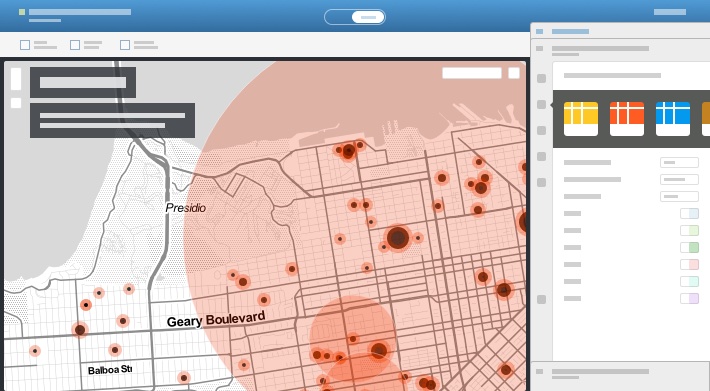Click the large dark marker at map center

398,238
